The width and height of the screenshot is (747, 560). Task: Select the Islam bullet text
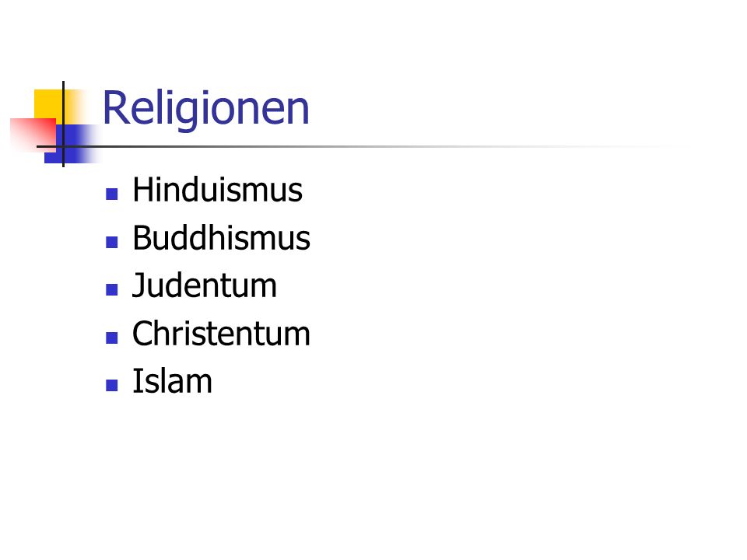point(172,381)
